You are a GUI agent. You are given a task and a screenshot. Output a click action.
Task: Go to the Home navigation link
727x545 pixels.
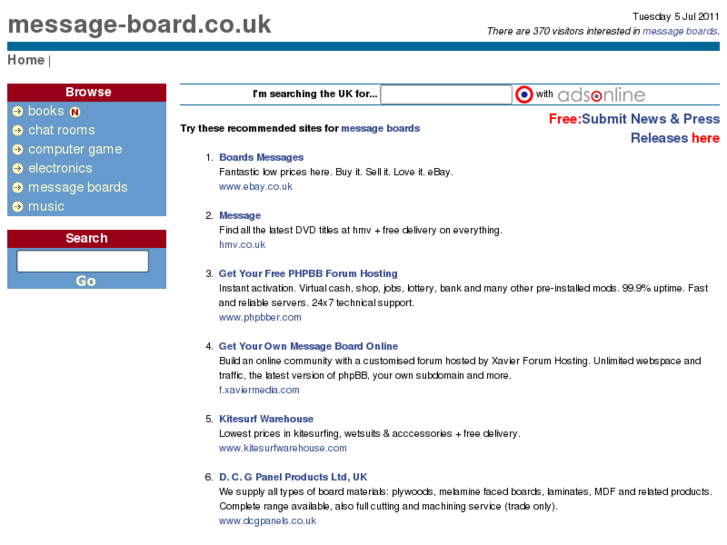click(x=26, y=60)
